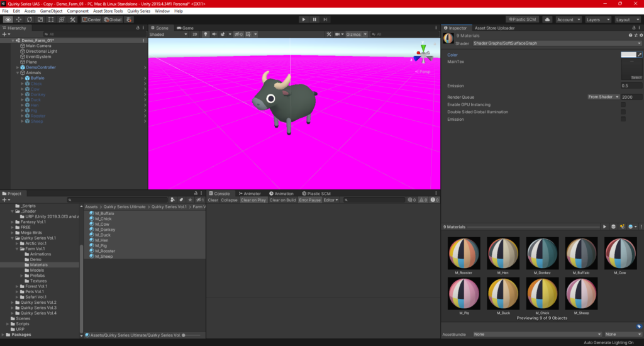This screenshot has width=644, height=346.
Task: Toggle Collapse in Console
Action: 229,200
